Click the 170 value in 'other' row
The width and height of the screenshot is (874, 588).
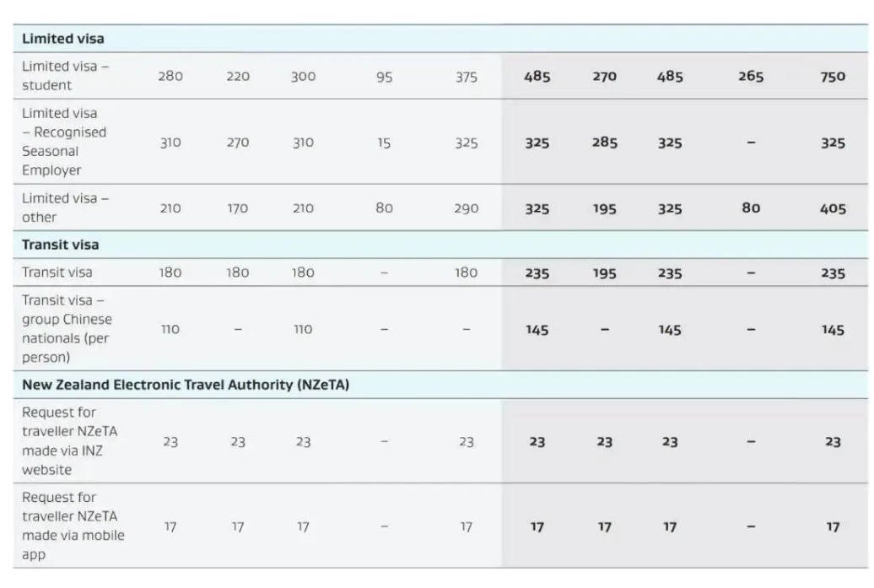(237, 208)
